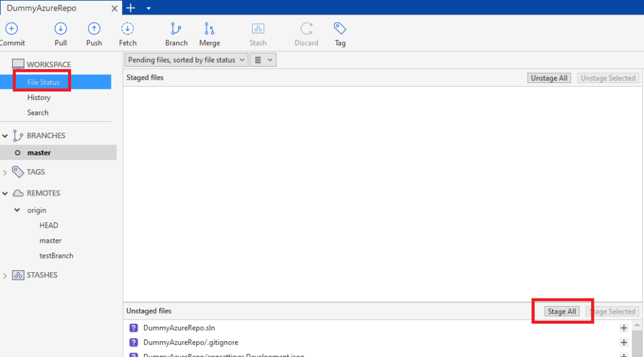Click the Merge toolbar icon
Image resolution: width=644 pixels, height=357 pixels.
(209, 29)
